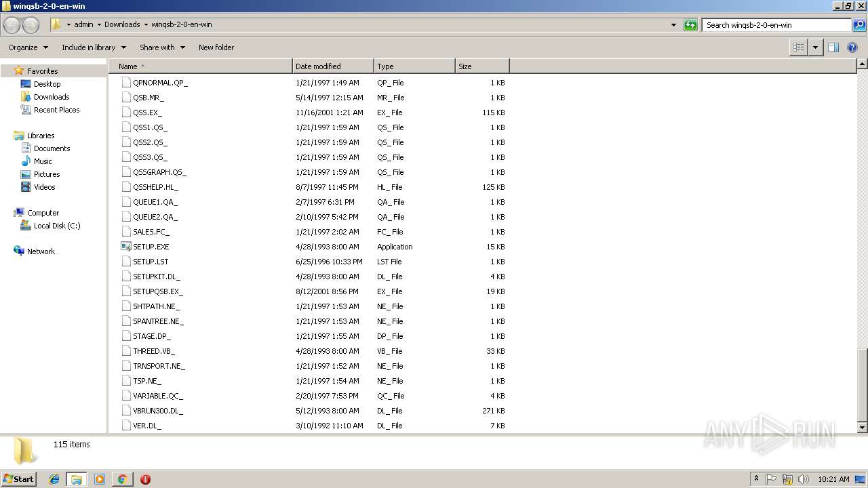The width and height of the screenshot is (868, 488).
Task: Select file QSSHELP.HL_
Action: coord(155,187)
